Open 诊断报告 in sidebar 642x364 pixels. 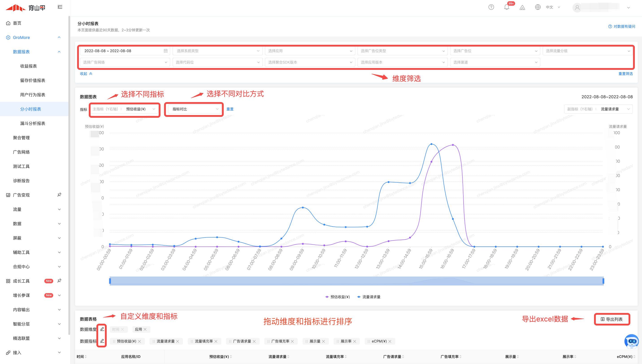pyautogui.click(x=21, y=180)
